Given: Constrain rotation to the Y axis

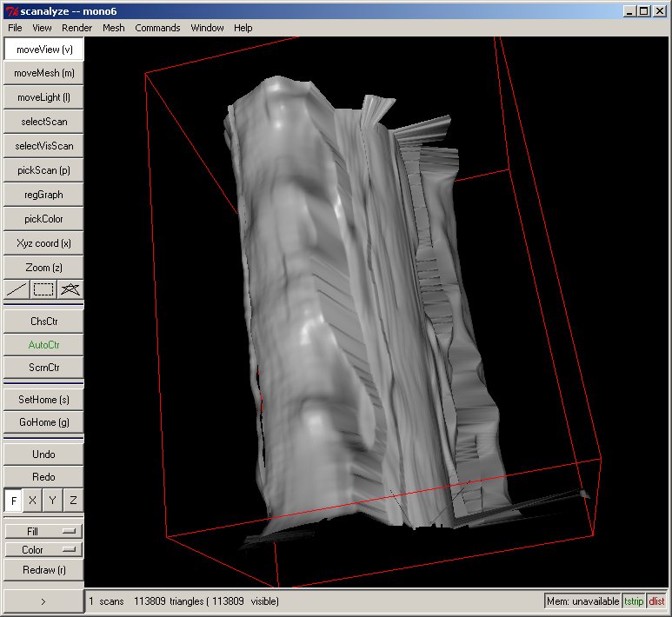Looking at the screenshot, I should point(53,501).
